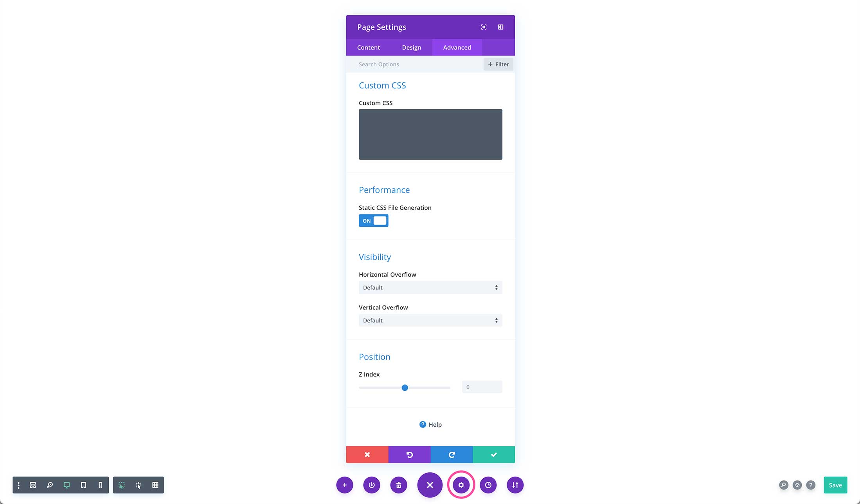Click inside the Custom CSS input area
Screen dimensions: 860x504
click(430, 134)
